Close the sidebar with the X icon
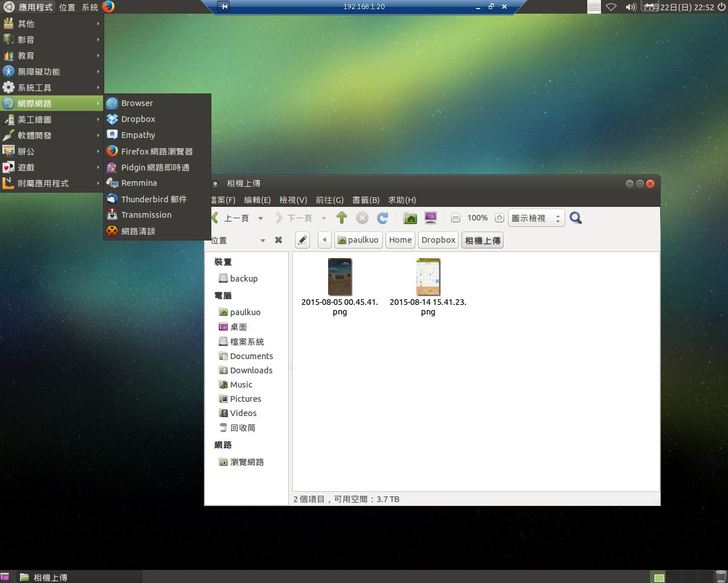 [x=278, y=240]
